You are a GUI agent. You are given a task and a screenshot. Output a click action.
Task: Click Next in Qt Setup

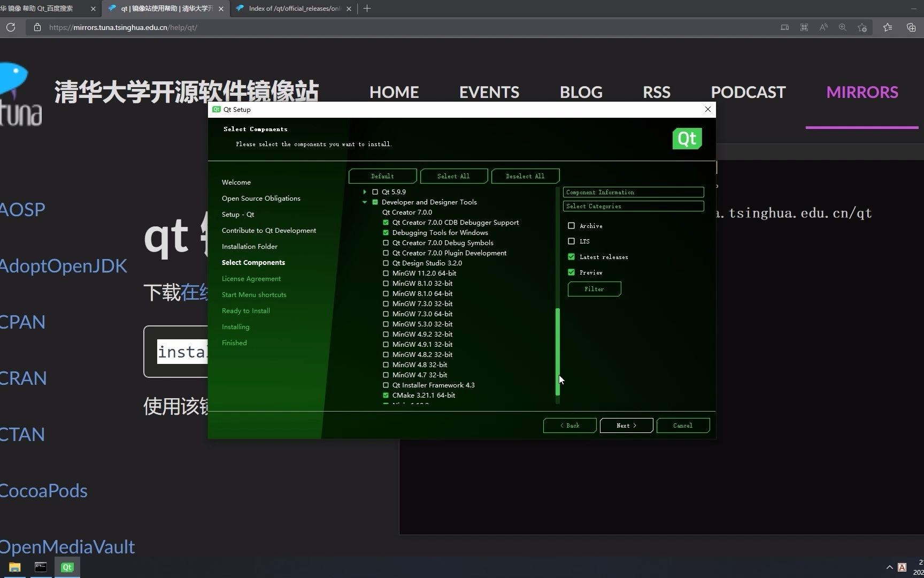pos(626,425)
